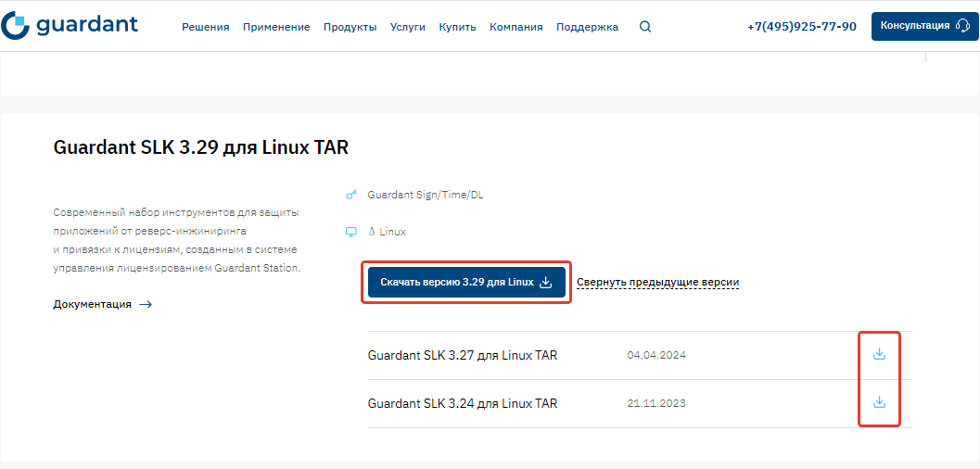The height and width of the screenshot is (469, 980).
Task: Select the Guardant SLK 3.27 для Linux TAR row
Action: pyautogui.click(x=462, y=355)
